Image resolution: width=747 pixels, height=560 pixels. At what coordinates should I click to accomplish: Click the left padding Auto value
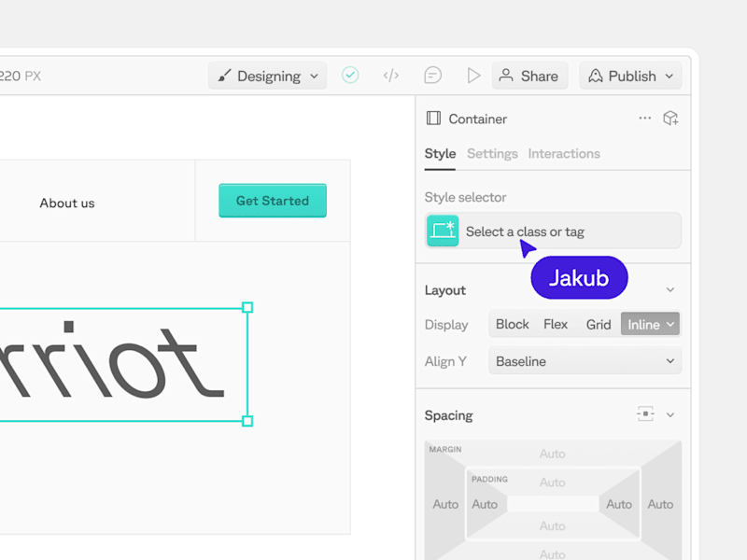click(485, 504)
